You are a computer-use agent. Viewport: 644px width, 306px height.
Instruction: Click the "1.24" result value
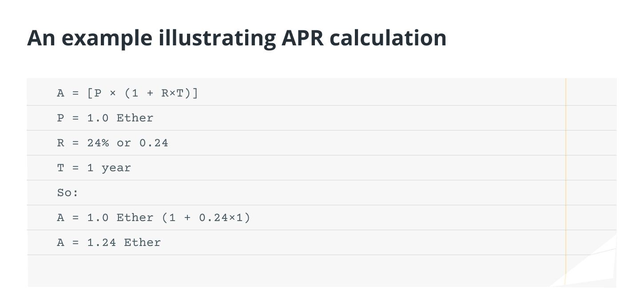(101, 243)
